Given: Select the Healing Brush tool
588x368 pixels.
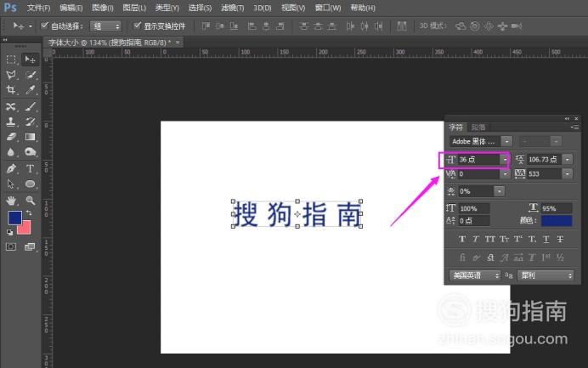Looking at the screenshot, I should point(11,106).
